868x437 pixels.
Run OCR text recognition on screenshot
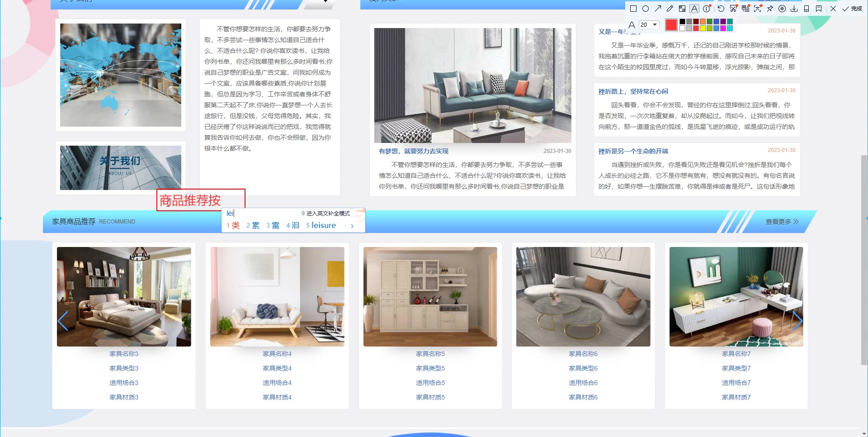click(x=758, y=9)
